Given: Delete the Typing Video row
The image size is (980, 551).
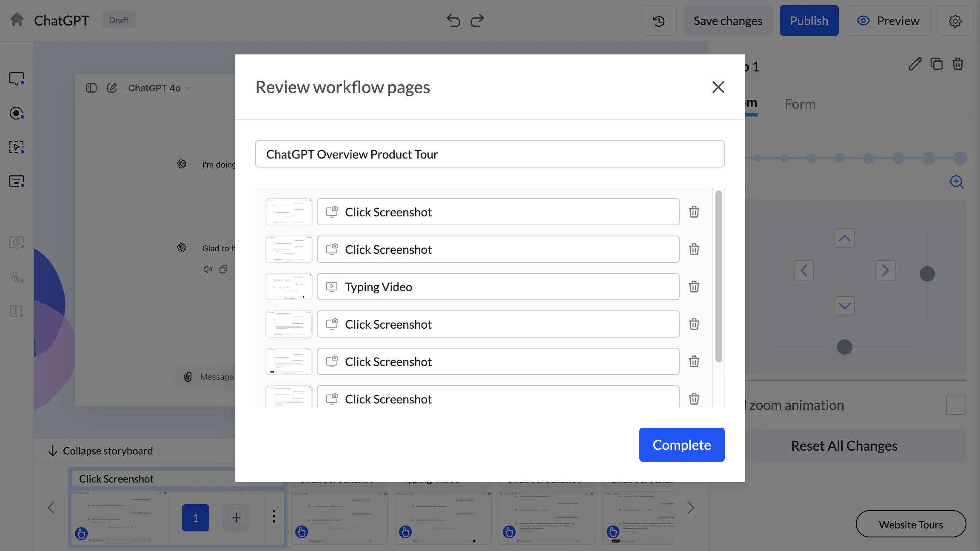Looking at the screenshot, I should 694,287.
